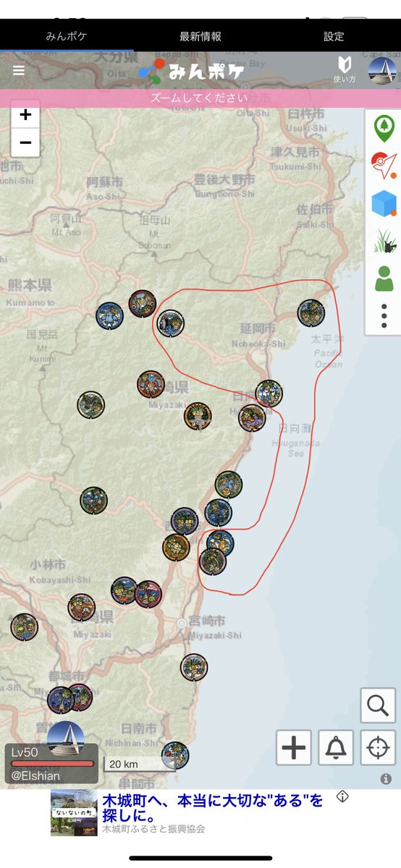Toggle the blue cube layer
Image resolution: width=401 pixels, height=868 pixels.
pos(384,203)
